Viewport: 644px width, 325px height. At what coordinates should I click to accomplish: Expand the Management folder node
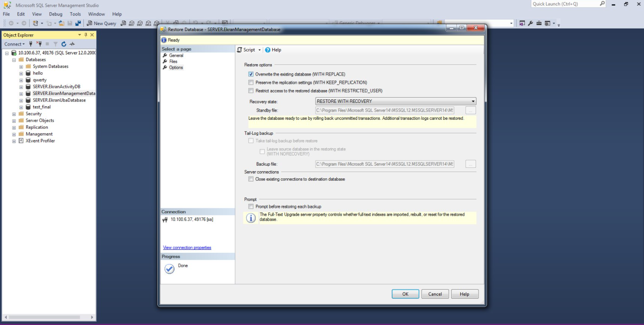pos(14,134)
